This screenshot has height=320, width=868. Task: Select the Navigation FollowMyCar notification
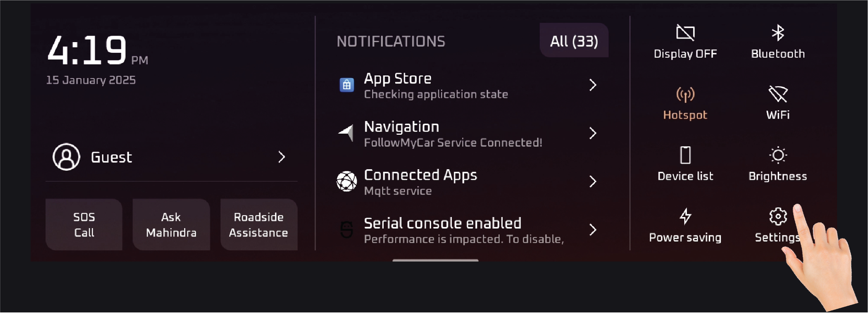click(x=453, y=134)
